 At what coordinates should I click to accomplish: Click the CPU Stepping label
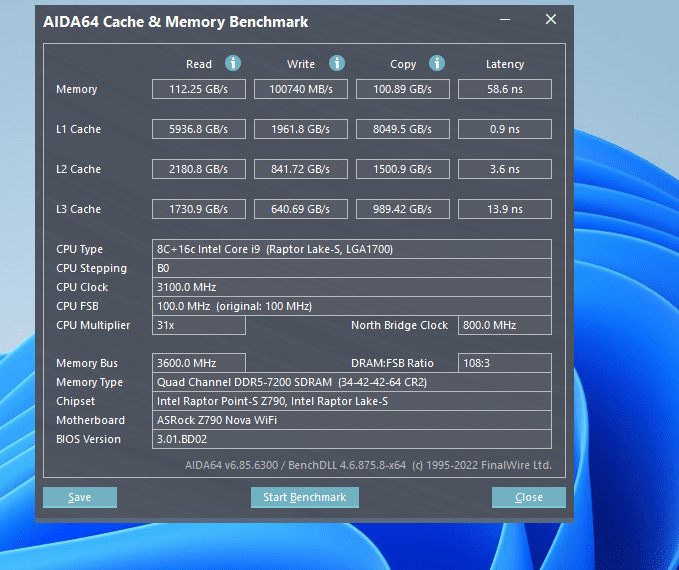pos(91,268)
